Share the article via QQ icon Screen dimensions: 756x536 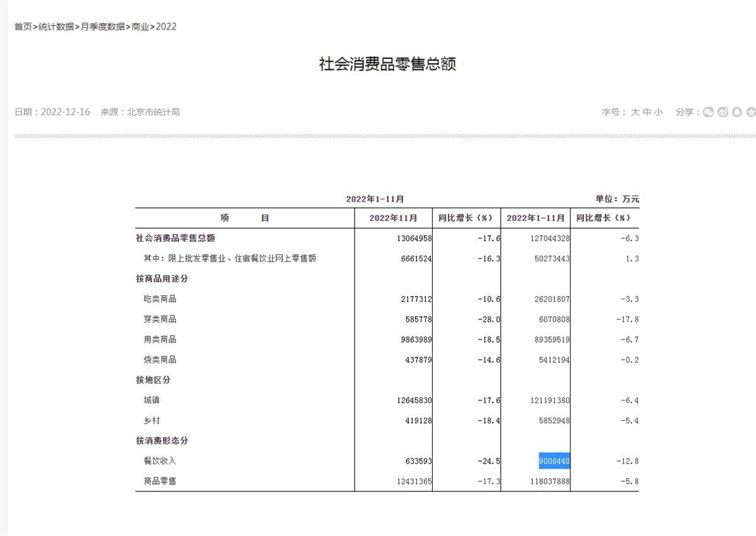(736, 112)
